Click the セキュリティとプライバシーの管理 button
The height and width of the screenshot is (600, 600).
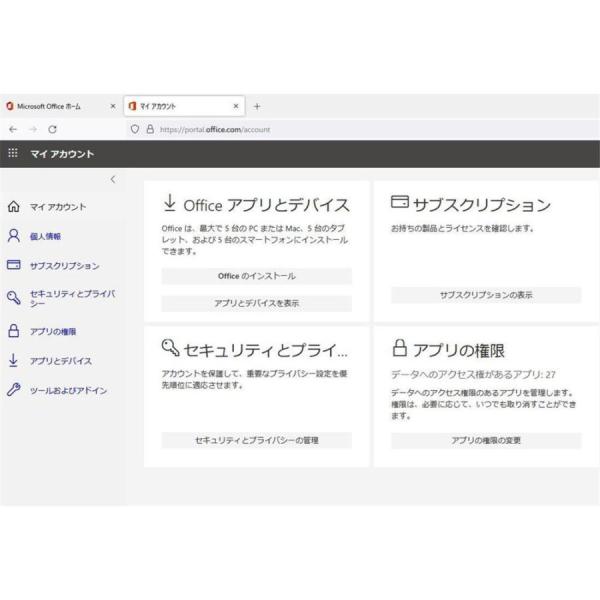point(257,440)
